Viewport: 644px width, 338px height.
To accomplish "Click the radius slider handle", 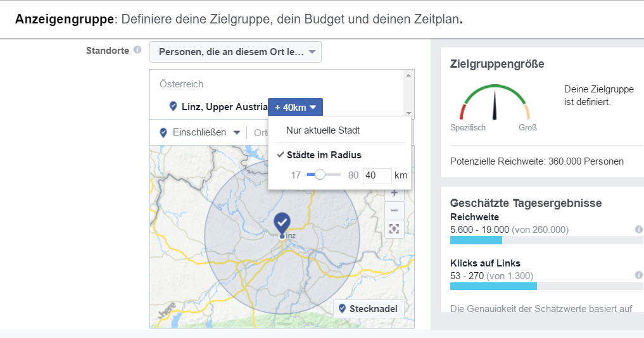I will pos(320,175).
